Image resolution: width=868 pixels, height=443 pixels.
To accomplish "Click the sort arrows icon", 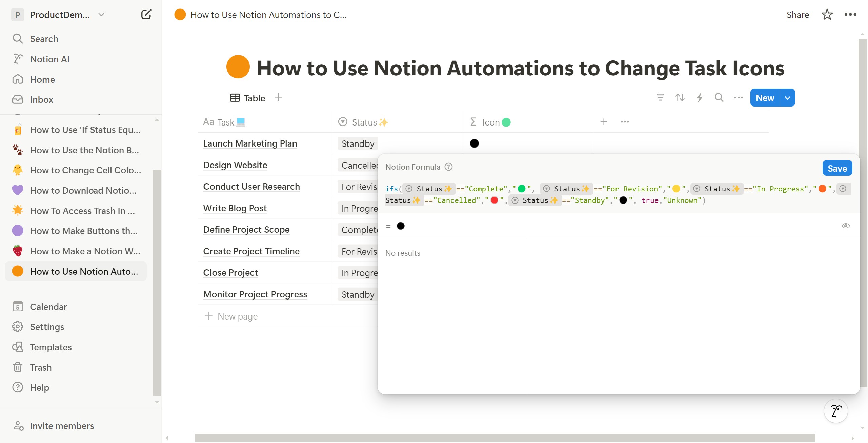I will click(680, 98).
